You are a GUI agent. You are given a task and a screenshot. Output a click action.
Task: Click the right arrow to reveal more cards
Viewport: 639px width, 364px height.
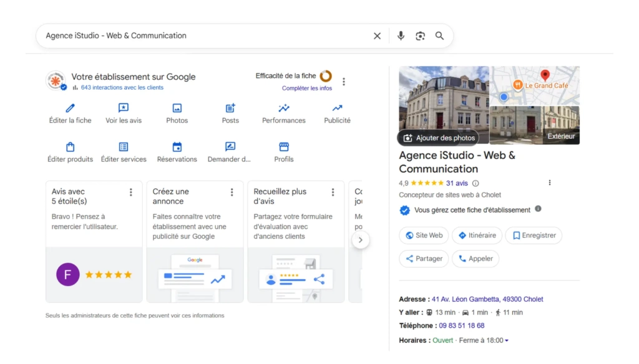(361, 239)
